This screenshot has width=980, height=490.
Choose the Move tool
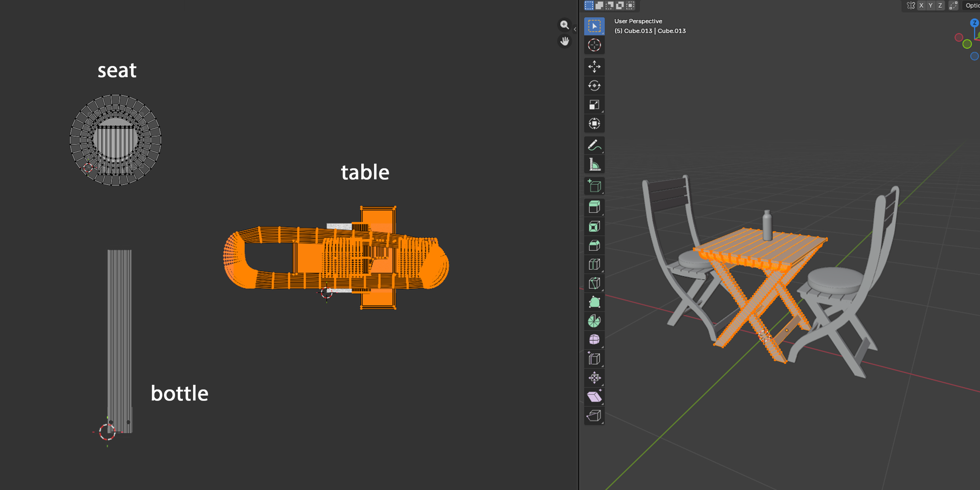point(594,67)
